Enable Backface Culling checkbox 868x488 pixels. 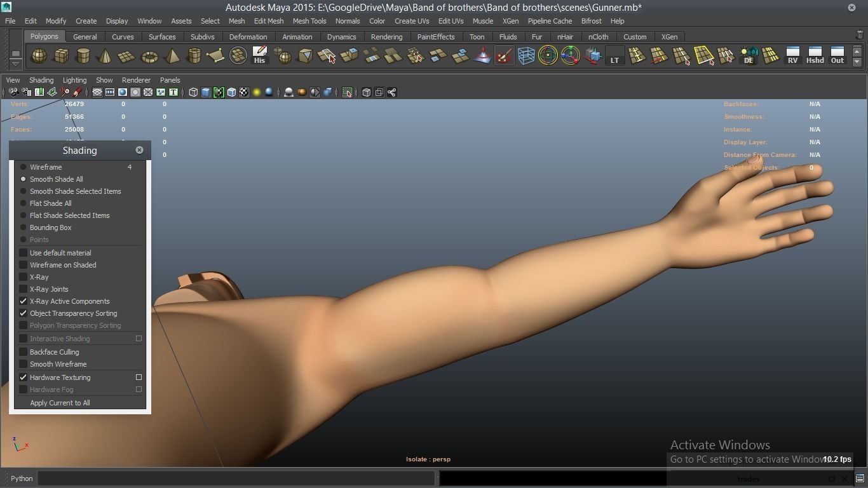pyautogui.click(x=24, y=352)
